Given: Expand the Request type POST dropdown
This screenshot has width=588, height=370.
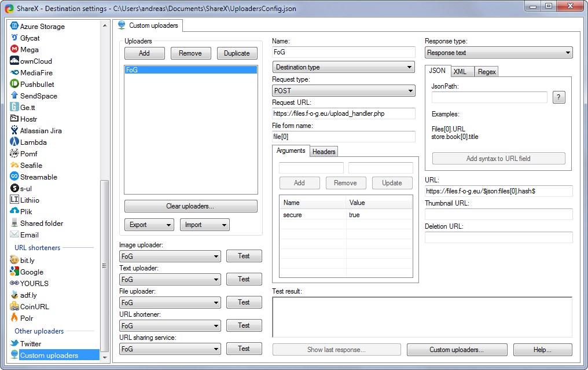Looking at the screenshot, I should (x=344, y=90).
